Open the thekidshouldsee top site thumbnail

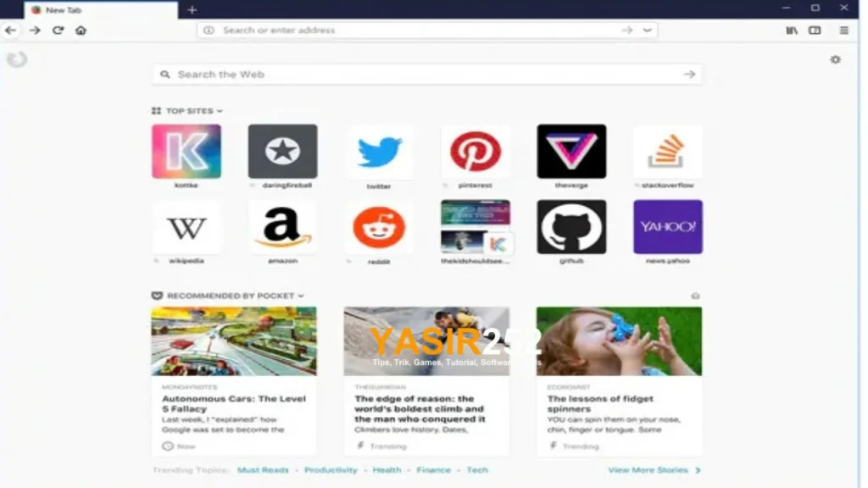[475, 227]
